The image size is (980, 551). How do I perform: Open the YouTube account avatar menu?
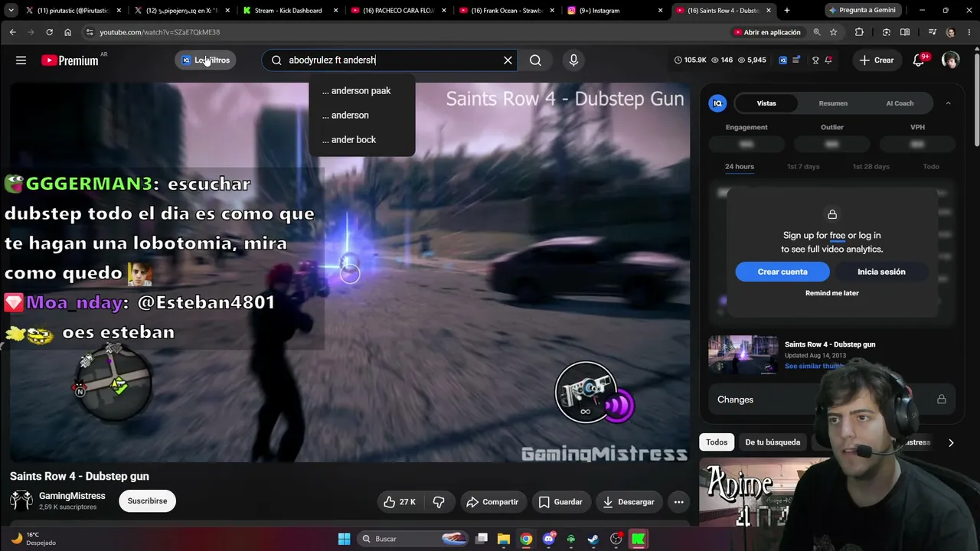950,60
